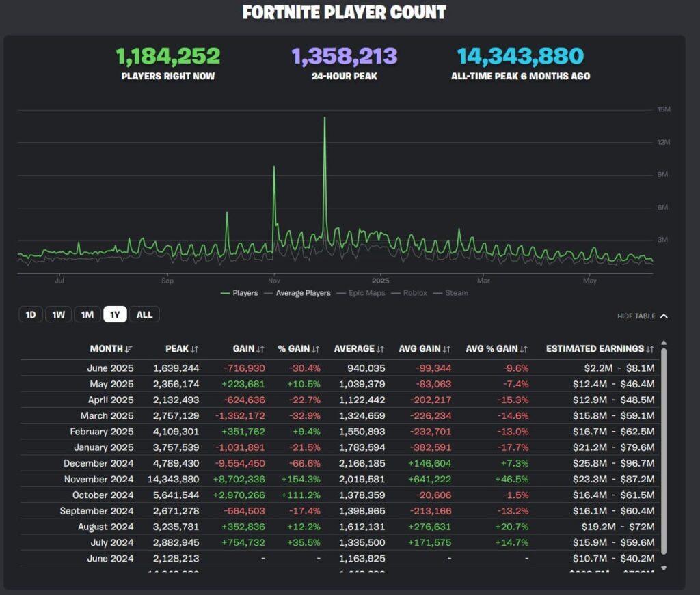
Task: Select the April 2025 row label
Action: 111,400
